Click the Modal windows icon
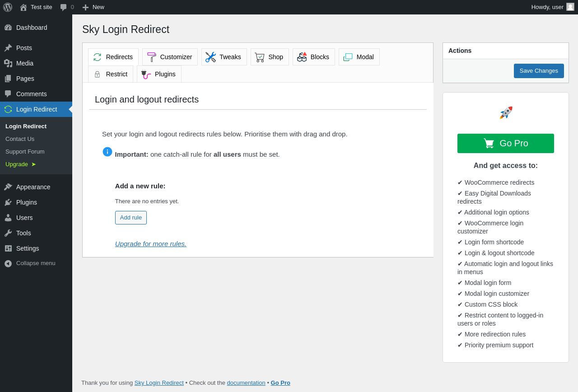The height and width of the screenshot is (392, 578). click(x=348, y=57)
